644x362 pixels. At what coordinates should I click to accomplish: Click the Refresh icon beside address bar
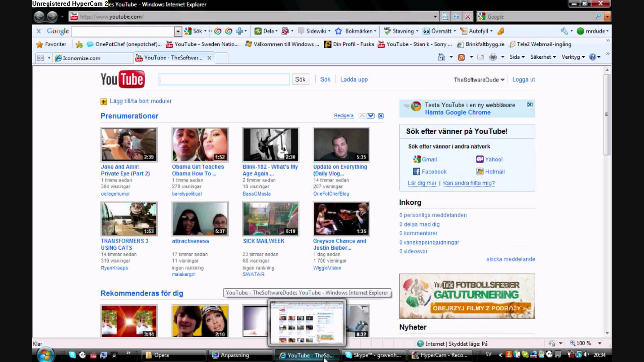point(456,16)
